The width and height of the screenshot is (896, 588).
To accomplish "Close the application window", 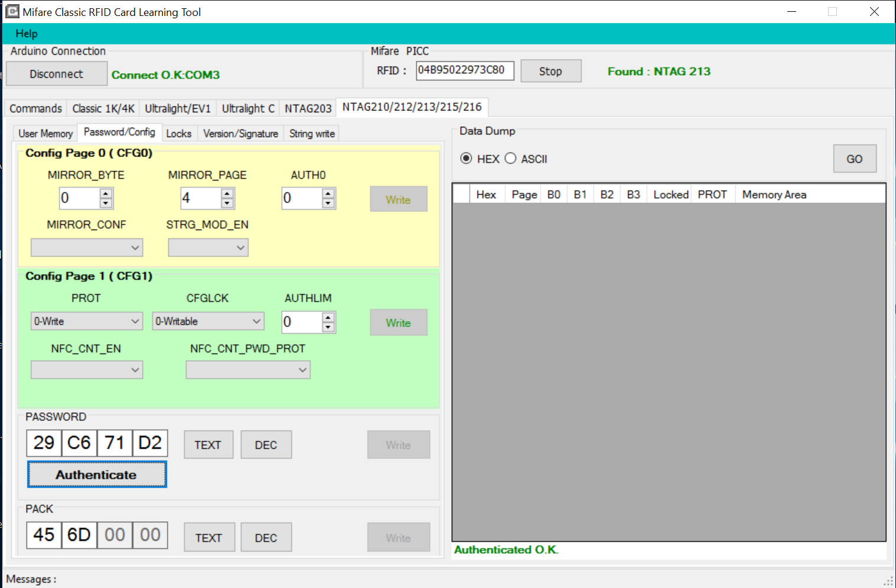I will 874,12.
